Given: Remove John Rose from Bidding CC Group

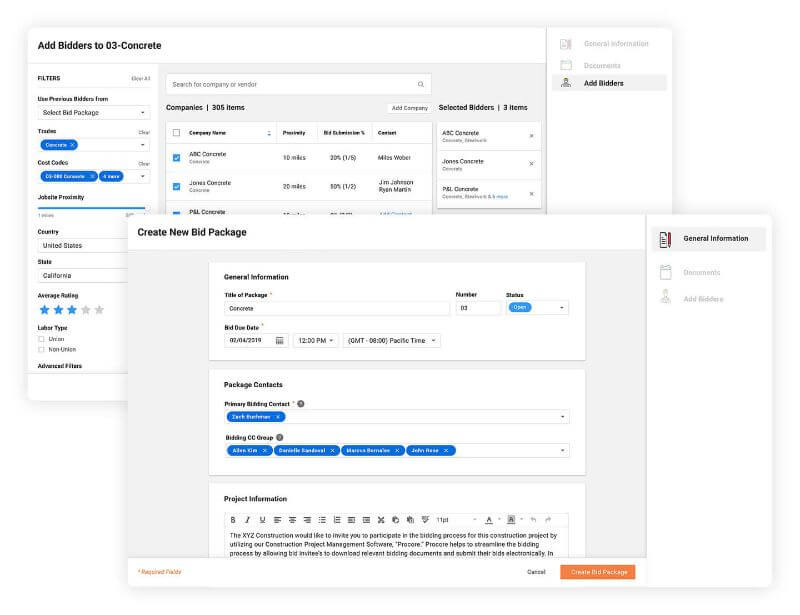Looking at the screenshot, I should (446, 451).
